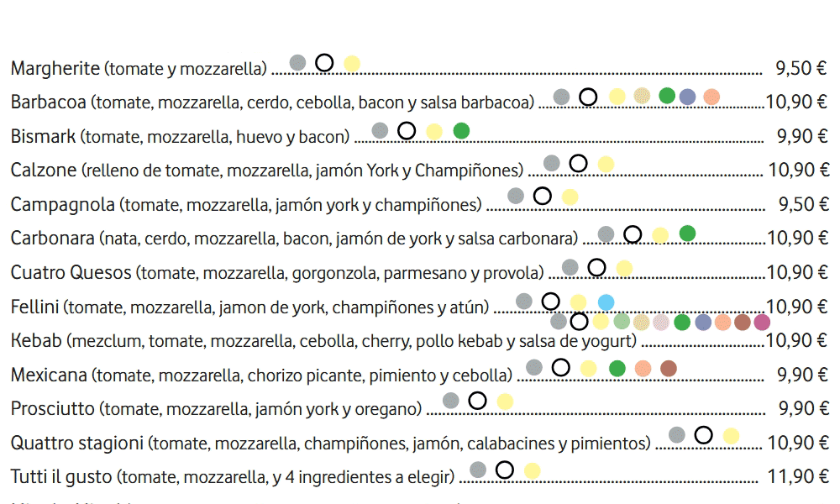Screen dimensions: 840x504
Task: Click the Carbonara pizza name
Action: tap(52, 238)
